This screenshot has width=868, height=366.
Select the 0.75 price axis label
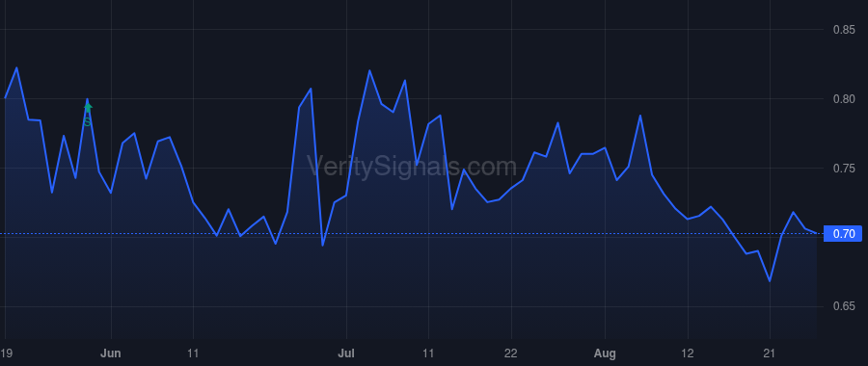pos(844,169)
